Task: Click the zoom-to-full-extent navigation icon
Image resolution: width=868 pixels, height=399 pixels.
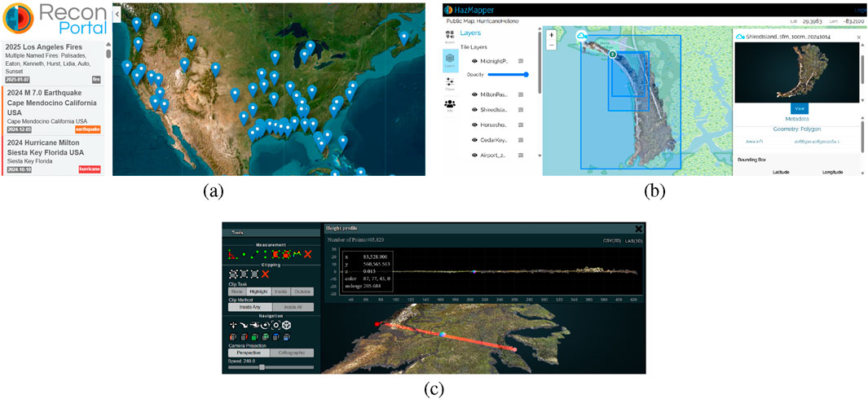Action: tap(275, 325)
